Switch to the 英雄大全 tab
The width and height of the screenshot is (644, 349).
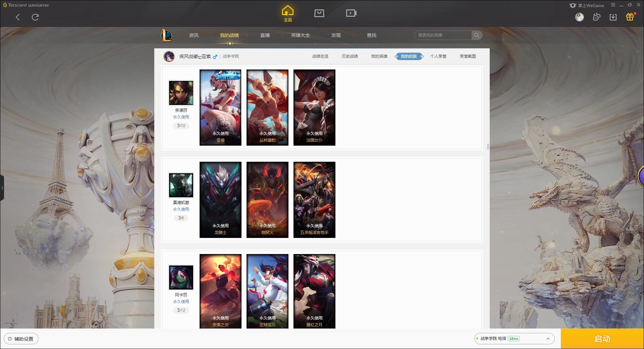coord(301,35)
